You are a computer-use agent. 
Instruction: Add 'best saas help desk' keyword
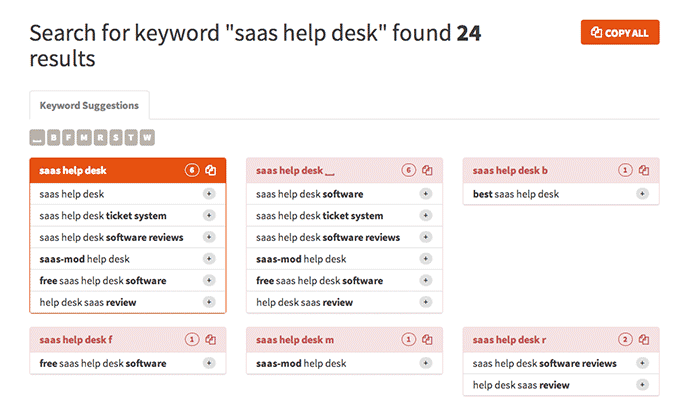click(642, 194)
